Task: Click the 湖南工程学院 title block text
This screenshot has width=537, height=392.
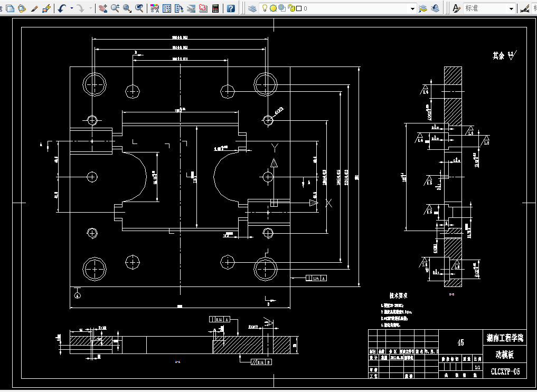Action: pos(505,338)
